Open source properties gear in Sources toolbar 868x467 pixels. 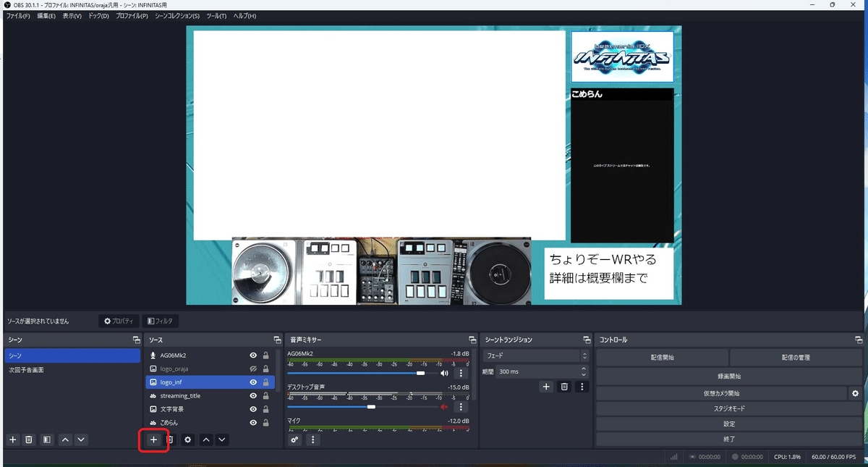coord(188,439)
